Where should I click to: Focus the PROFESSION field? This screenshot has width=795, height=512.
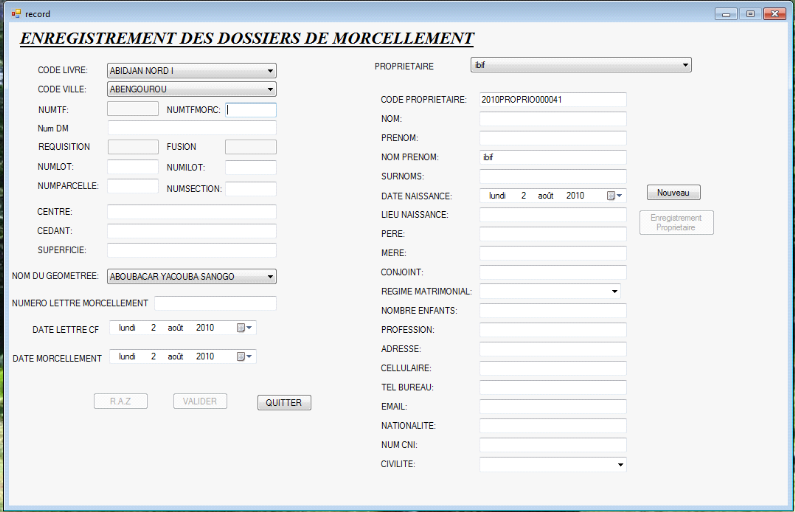click(x=553, y=330)
